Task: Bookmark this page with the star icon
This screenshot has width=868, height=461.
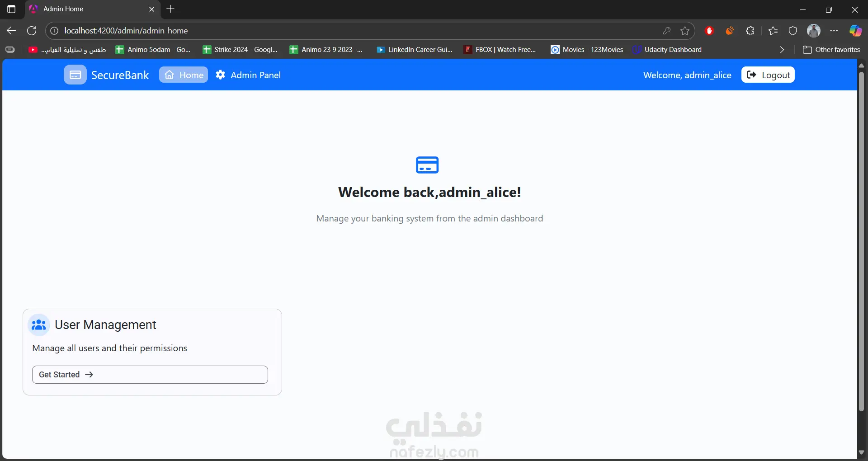Action: click(x=685, y=31)
